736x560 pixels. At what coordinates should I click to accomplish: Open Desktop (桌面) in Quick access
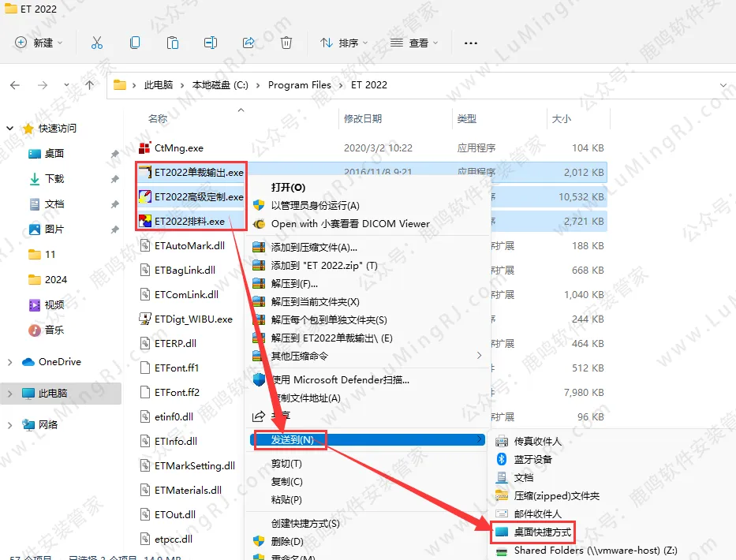click(x=54, y=154)
